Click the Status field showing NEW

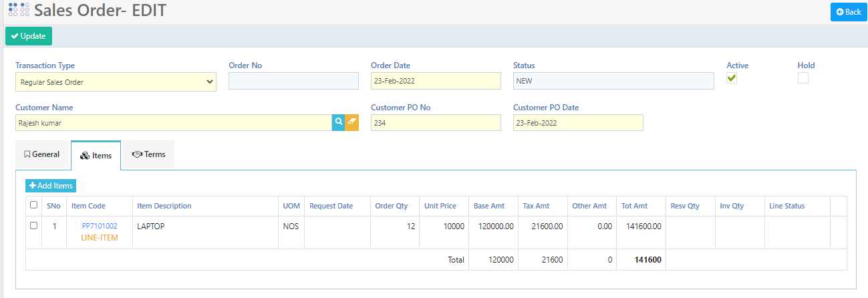click(613, 81)
